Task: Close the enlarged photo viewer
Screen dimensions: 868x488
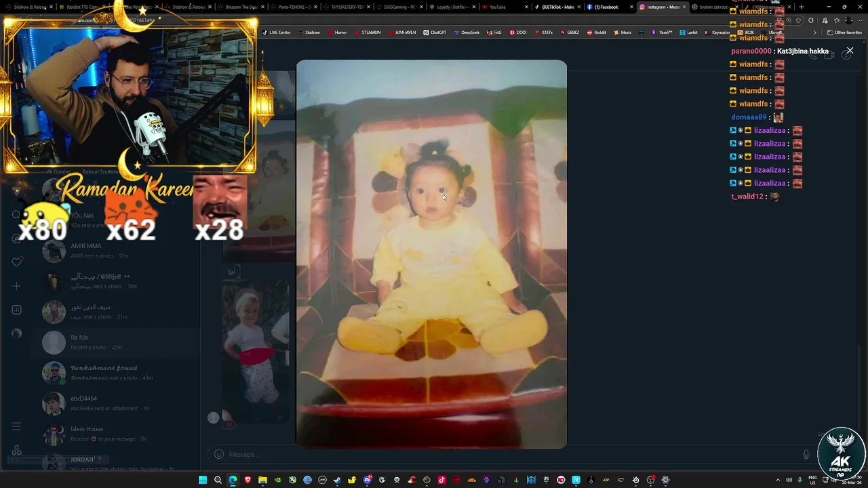Action: point(850,51)
